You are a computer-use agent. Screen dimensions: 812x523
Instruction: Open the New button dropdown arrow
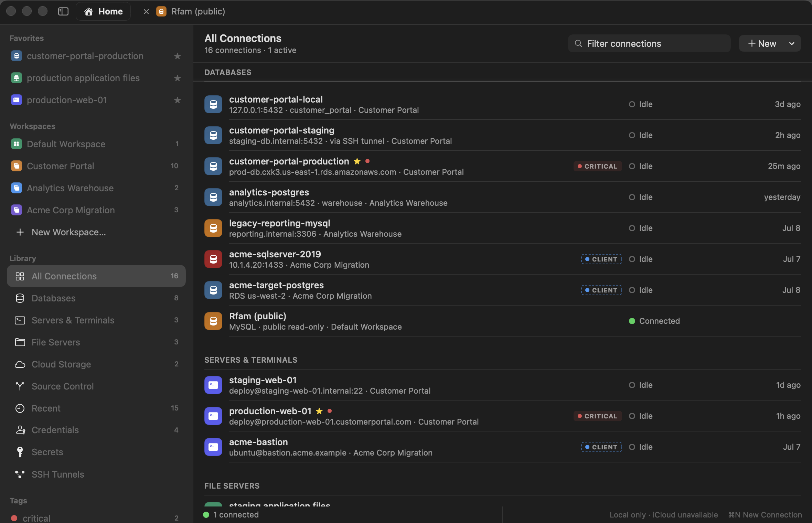pos(792,44)
